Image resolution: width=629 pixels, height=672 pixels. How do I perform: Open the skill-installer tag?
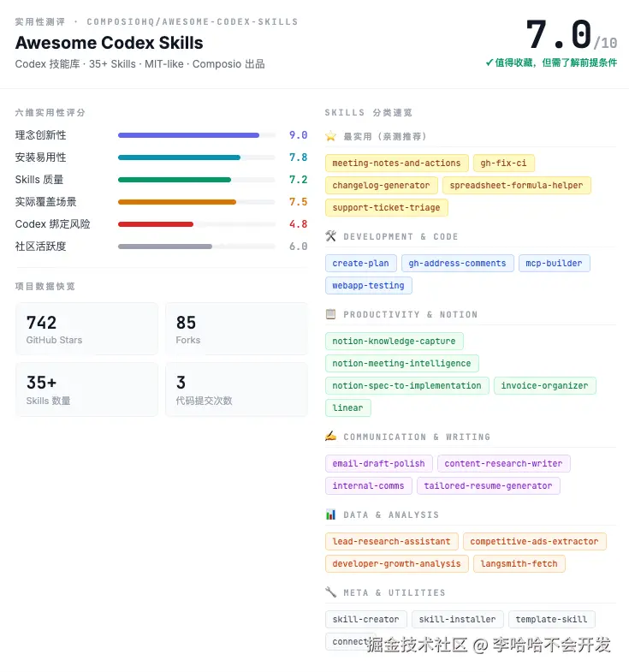(x=457, y=619)
